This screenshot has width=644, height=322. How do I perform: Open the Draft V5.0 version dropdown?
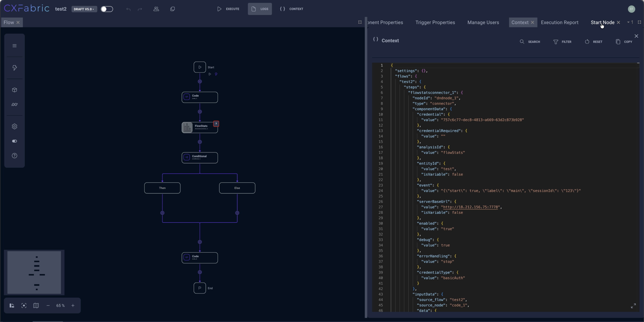[x=84, y=9]
